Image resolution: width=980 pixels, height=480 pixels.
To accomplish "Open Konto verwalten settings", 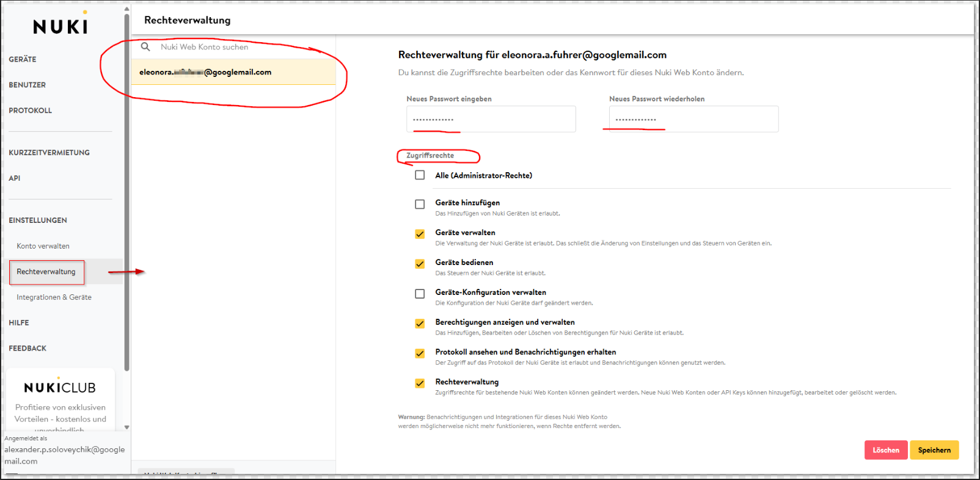I will [x=43, y=246].
